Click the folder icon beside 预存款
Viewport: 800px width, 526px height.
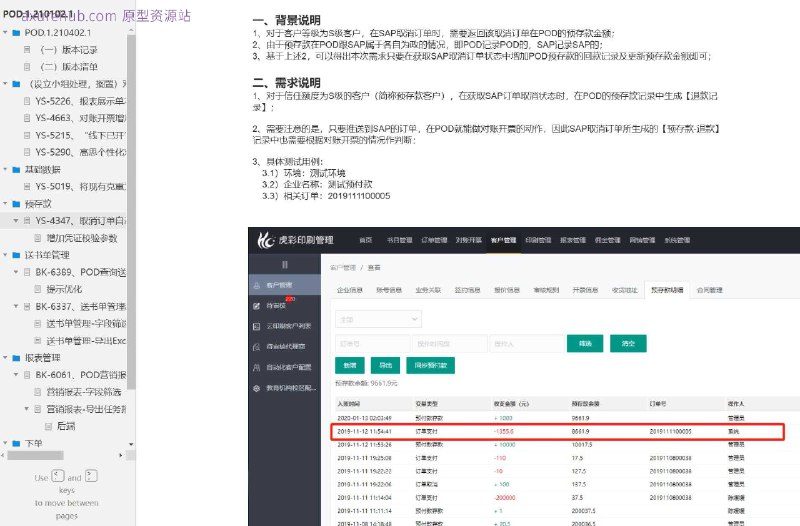[16, 204]
